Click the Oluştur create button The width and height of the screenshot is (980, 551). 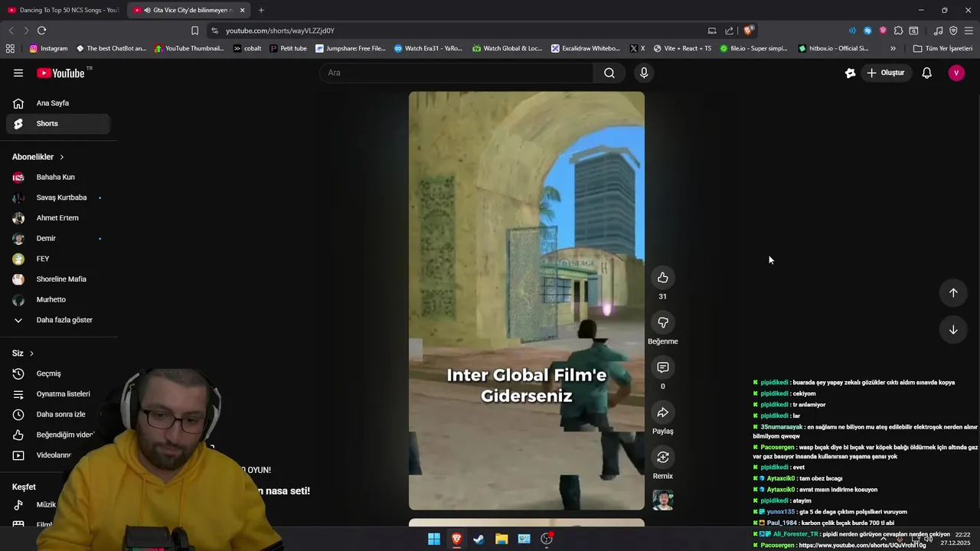[x=886, y=73]
